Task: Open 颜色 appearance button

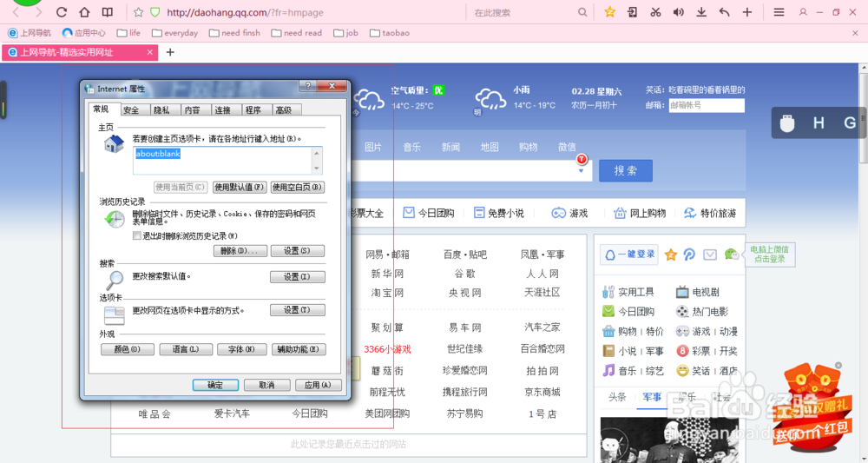Action: coord(128,349)
